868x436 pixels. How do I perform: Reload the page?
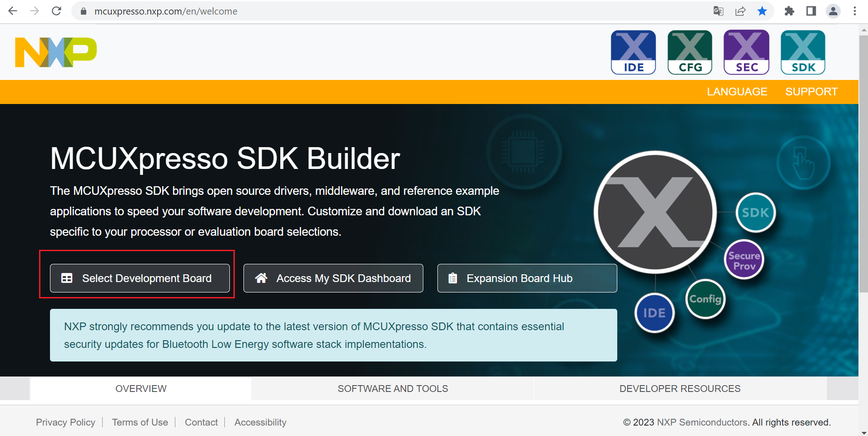click(x=56, y=11)
